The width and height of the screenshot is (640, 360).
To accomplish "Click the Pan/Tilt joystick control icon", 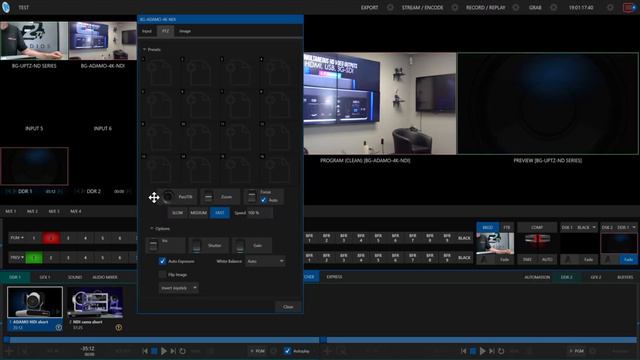I will 168,197.
